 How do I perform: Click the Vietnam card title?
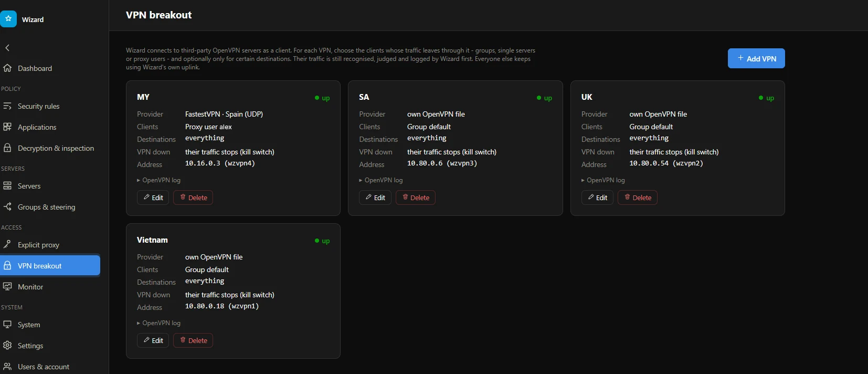click(x=152, y=240)
